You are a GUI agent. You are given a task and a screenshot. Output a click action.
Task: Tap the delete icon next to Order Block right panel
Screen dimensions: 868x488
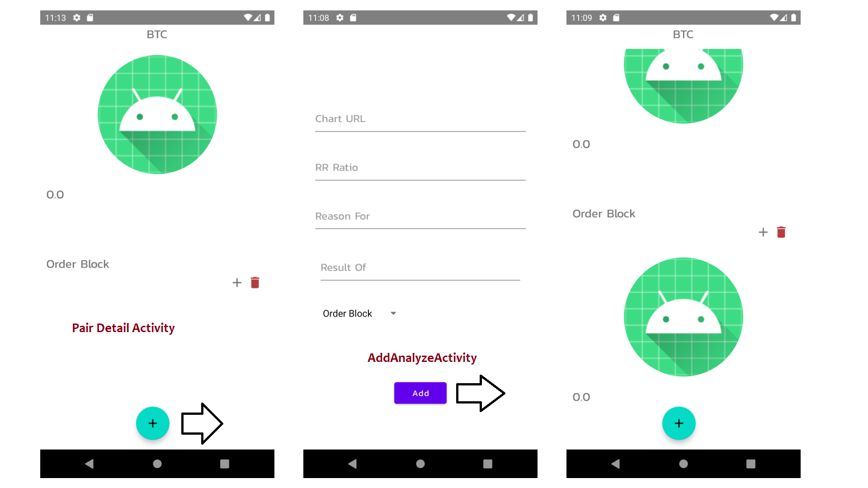coord(782,232)
